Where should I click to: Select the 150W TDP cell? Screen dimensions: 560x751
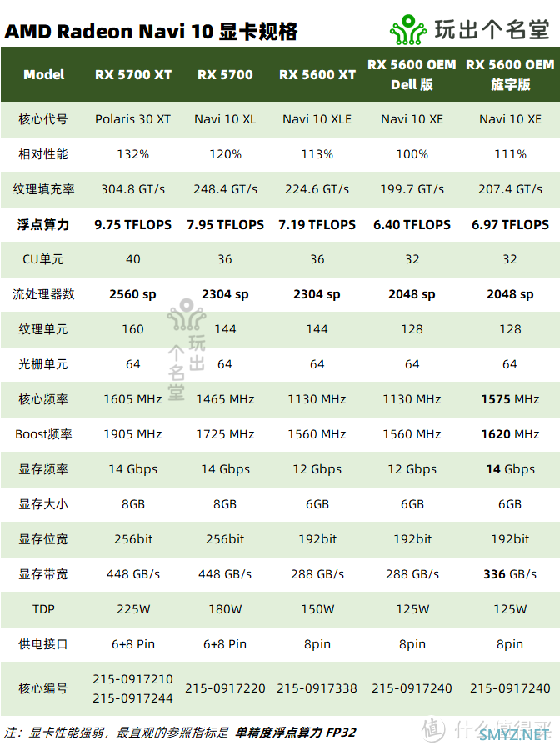click(317, 609)
